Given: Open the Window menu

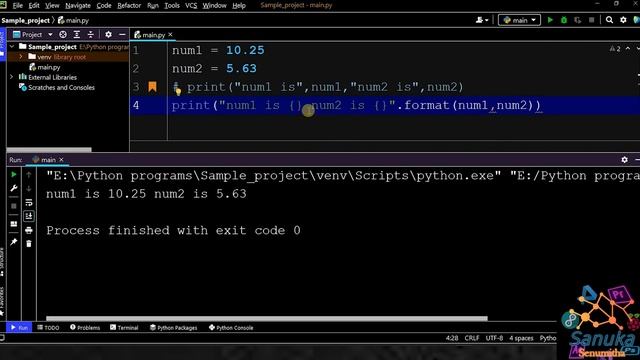Looking at the screenshot, I should coord(214,5).
